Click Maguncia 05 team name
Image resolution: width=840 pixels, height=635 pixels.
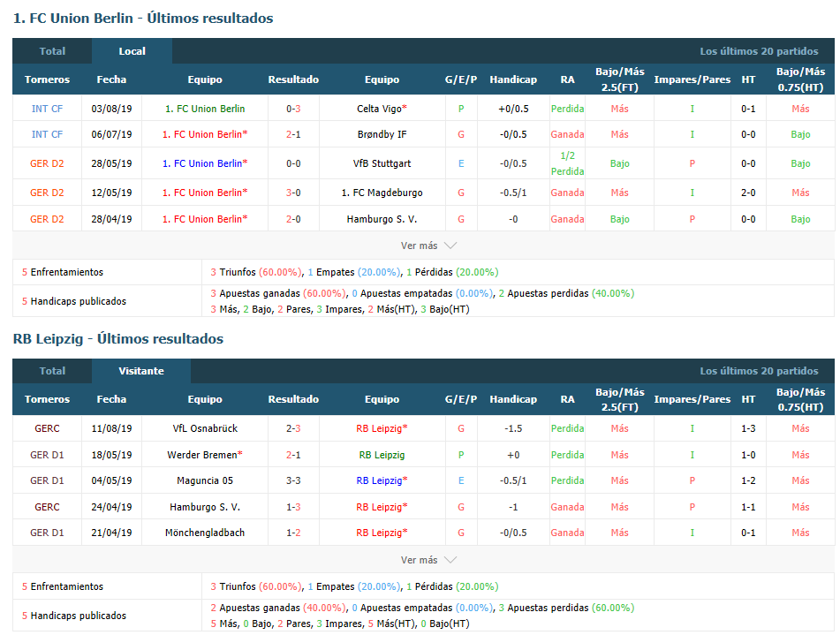click(205, 480)
